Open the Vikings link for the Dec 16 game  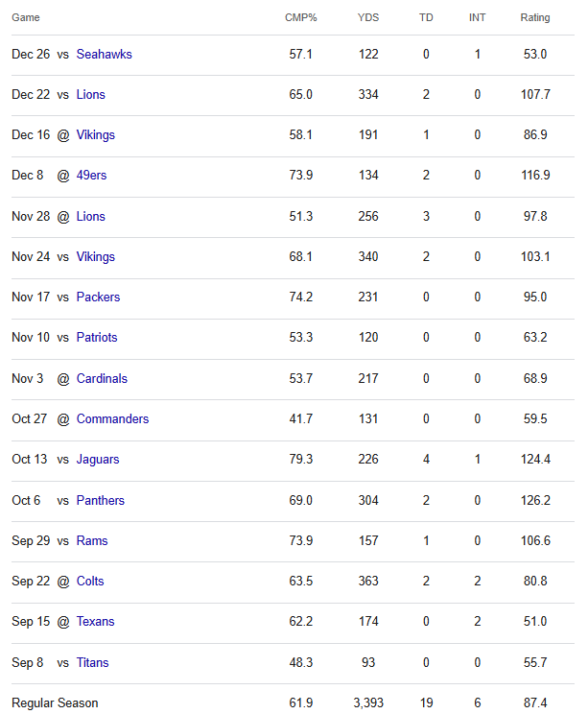[95, 135]
